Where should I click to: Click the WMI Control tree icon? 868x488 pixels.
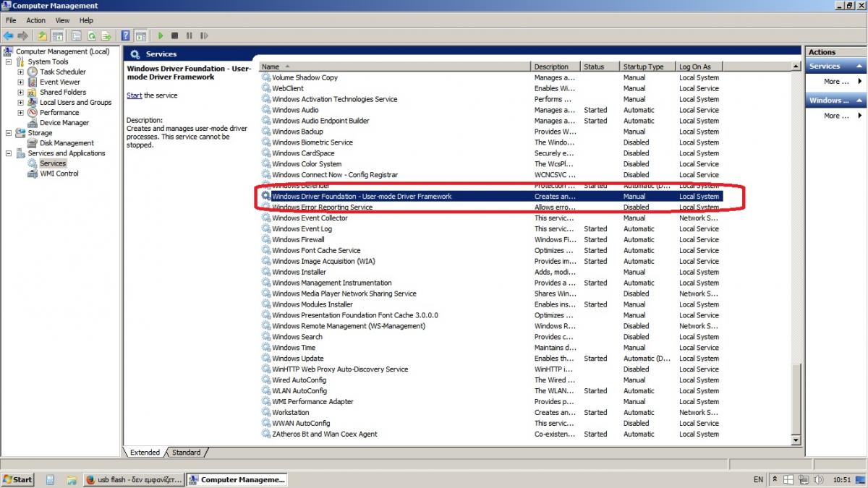coord(33,173)
